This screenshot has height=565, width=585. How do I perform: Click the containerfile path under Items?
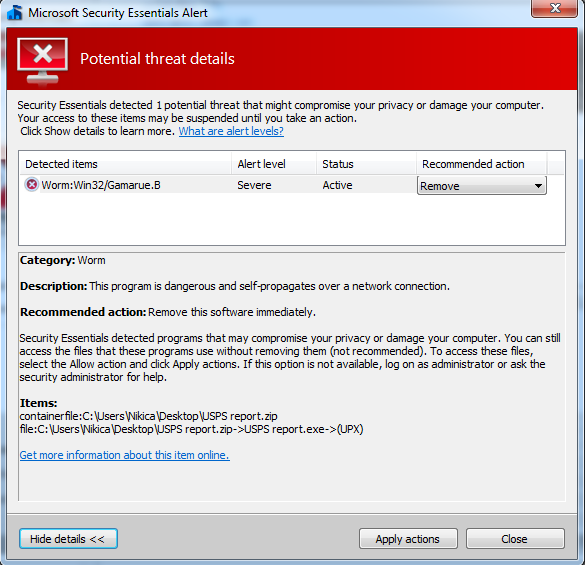coord(148,416)
